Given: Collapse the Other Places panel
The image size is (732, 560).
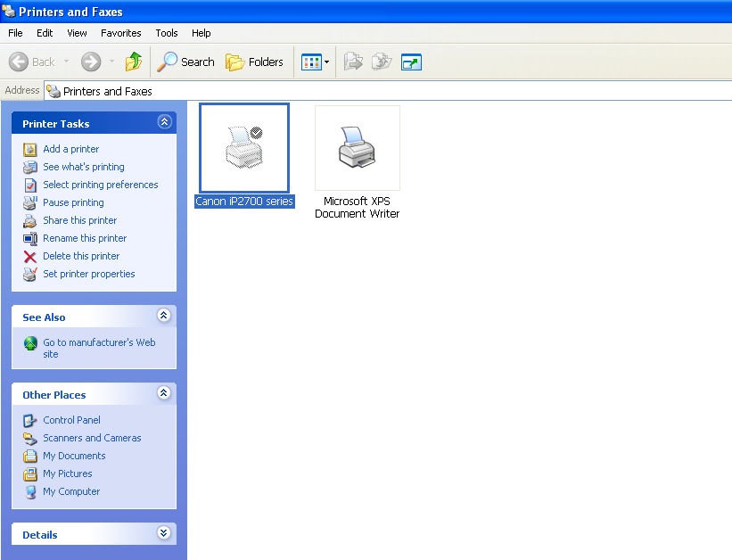Looking at the screenshot, I should pos(163,393).
